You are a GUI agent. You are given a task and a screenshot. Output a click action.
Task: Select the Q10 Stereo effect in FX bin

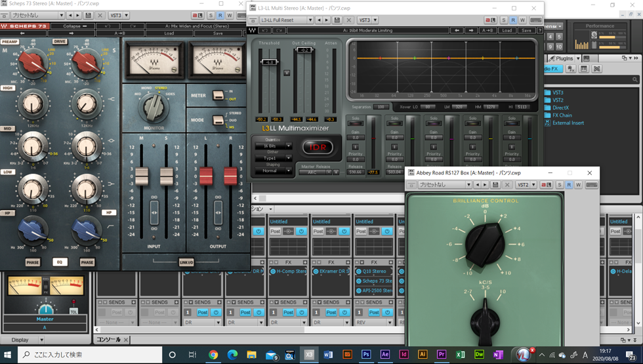pos(374,272)
